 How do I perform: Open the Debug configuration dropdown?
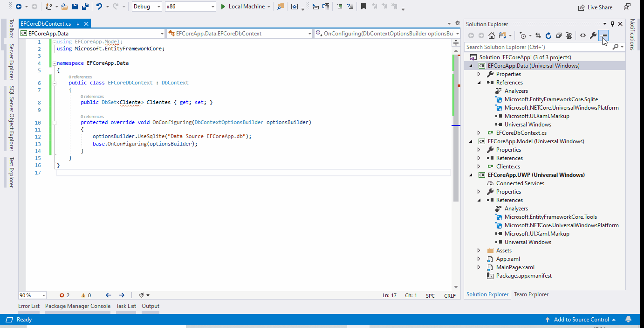coord(147,7)
